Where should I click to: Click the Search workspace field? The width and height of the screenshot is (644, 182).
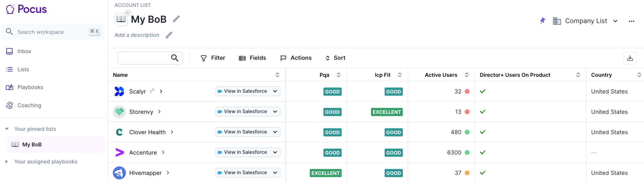(x=53, y=32)
